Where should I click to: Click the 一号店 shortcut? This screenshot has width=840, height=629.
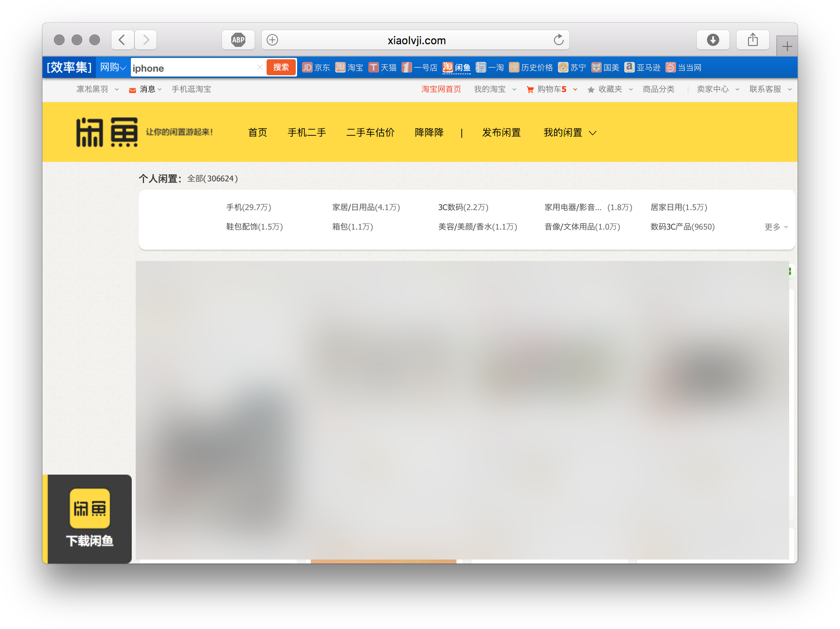click(420, 67)
